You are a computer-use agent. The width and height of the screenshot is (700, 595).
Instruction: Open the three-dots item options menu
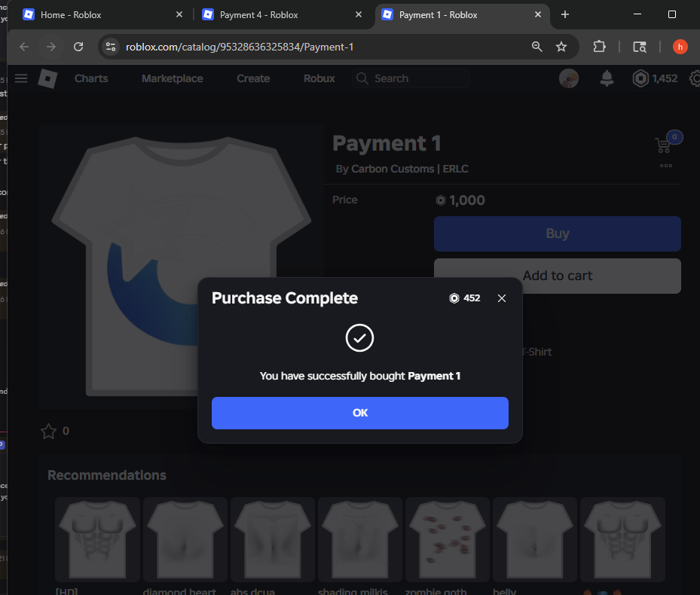click(666, 166)
